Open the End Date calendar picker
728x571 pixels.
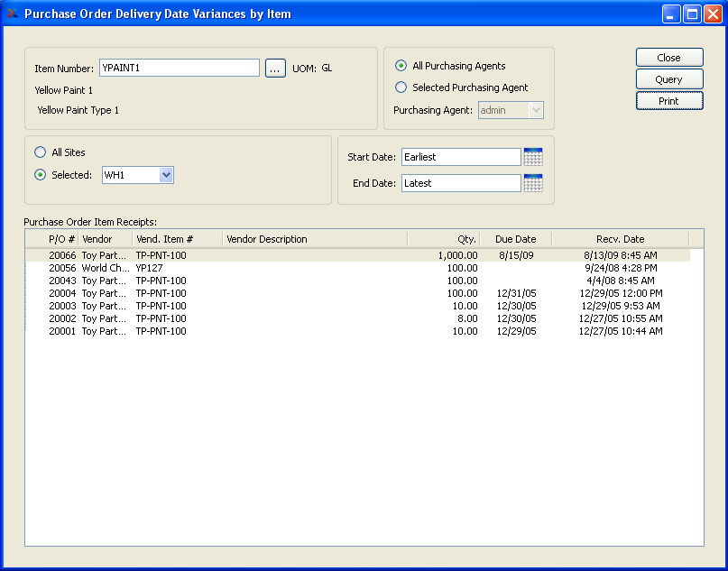point(532,183)
